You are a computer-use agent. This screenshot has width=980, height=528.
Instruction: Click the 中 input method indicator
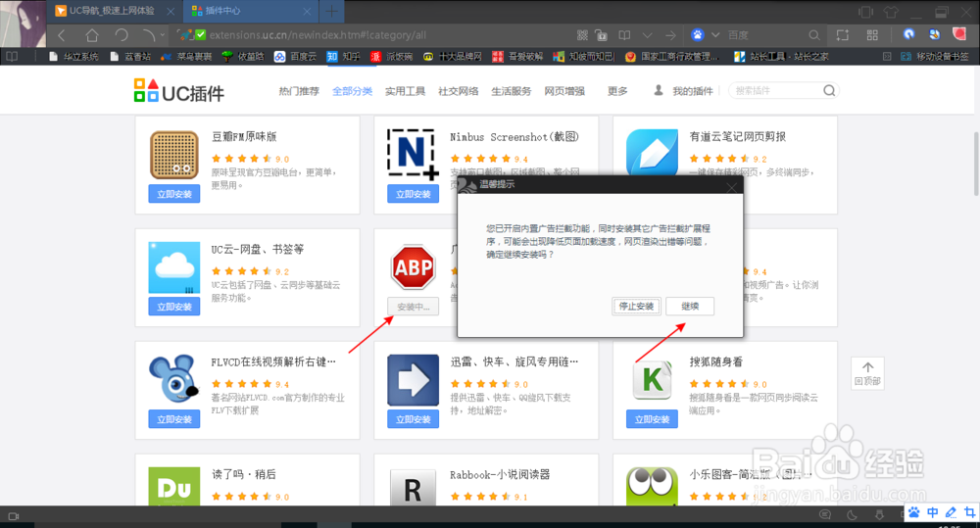point(933,512)
